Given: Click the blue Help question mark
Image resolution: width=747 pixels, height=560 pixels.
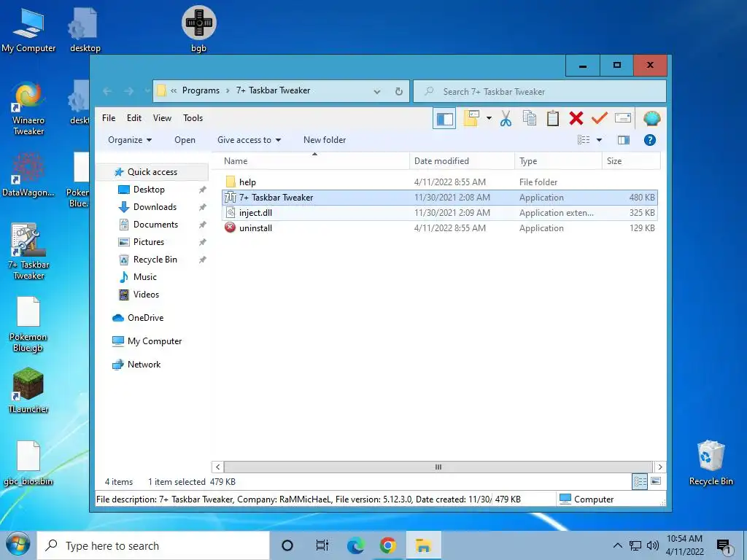Looking at the screenshot, I should (650, 140).
